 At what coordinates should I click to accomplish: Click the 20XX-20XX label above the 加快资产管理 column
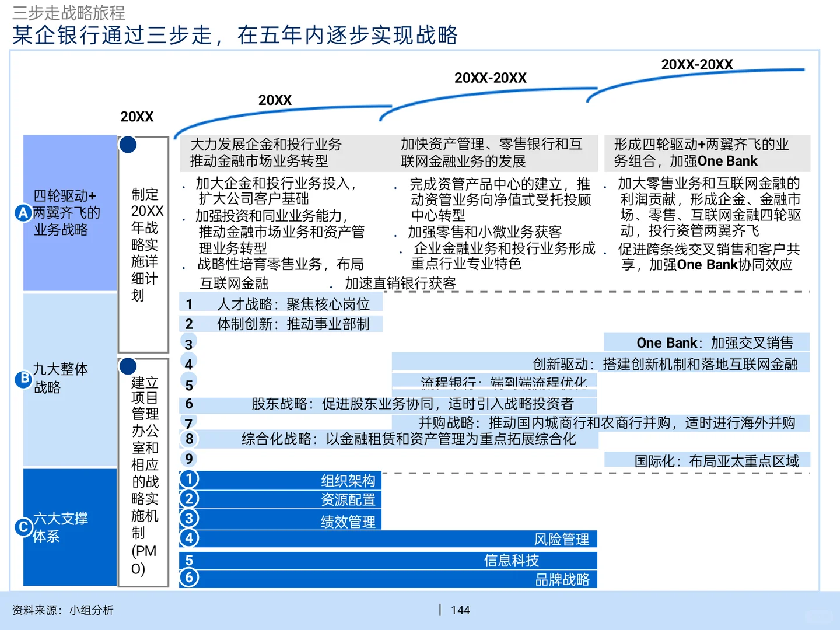[x=491, y=78]
